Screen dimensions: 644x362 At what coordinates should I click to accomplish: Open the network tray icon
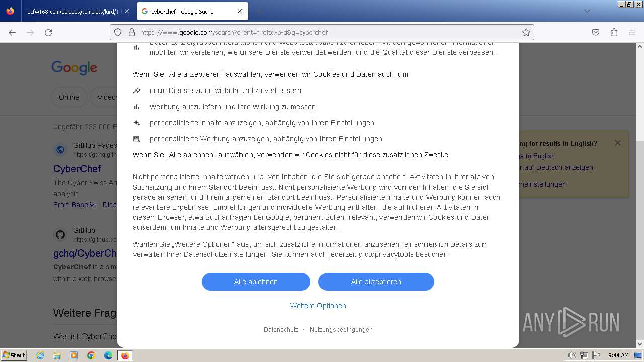pyautogui.click(x=584, y=355)
